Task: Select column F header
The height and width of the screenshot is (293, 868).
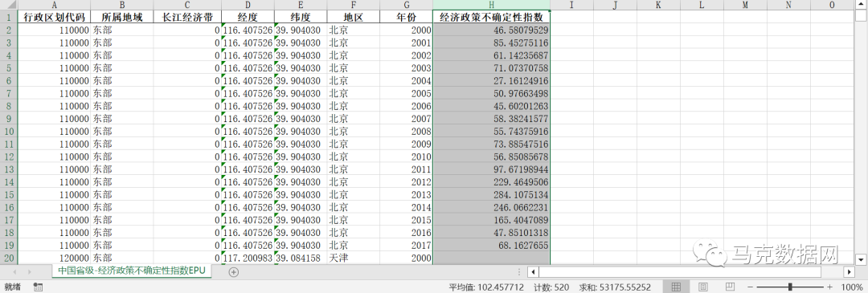Action: (x=353, y=5)
